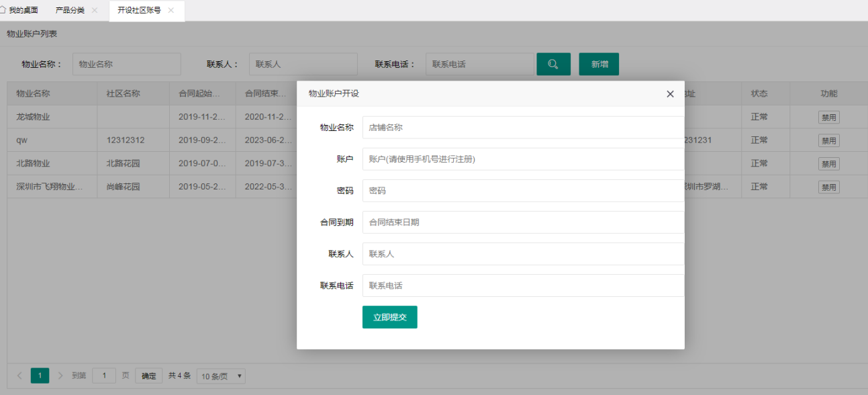Open the 合同到期 date field
Viewport: 868px width, 395px height.
522,222
